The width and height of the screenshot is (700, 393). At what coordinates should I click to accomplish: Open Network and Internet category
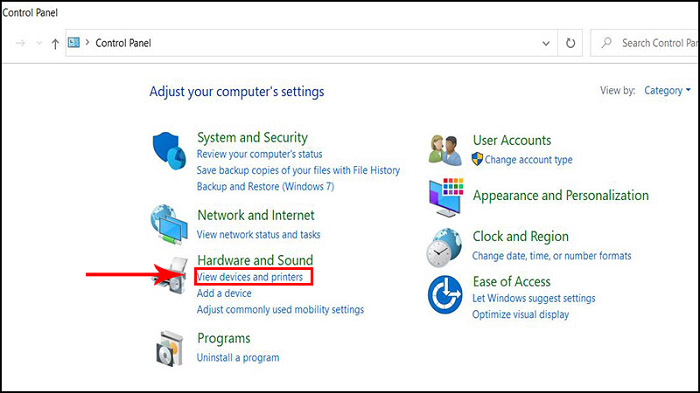(256, 215)
